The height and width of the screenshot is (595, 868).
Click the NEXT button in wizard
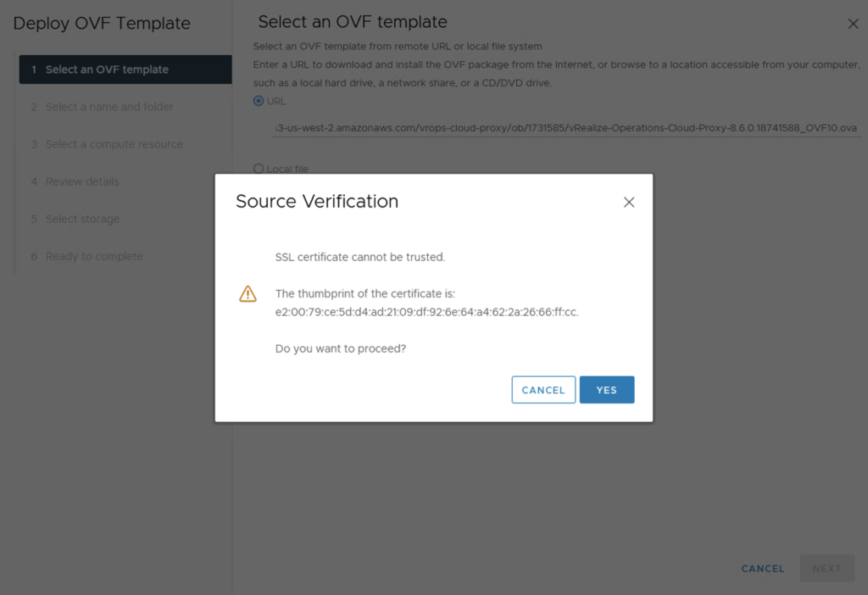click(x=826, y=569)
